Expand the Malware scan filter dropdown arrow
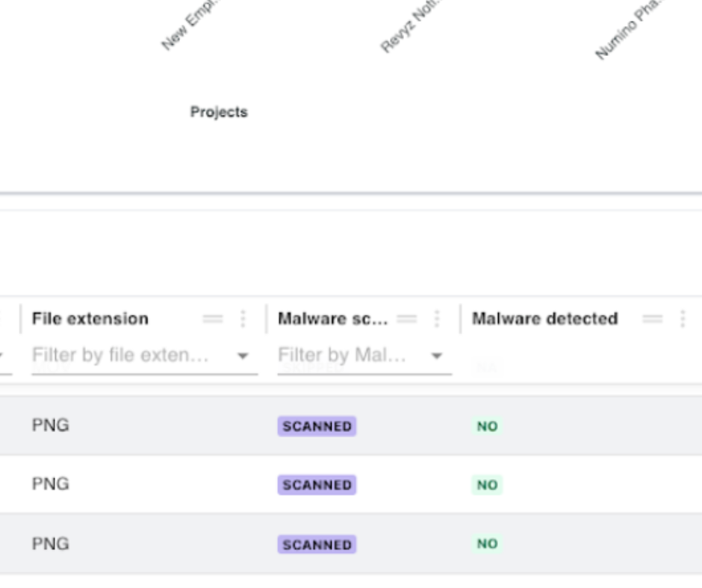The width and height of the screenshot is (702, 588). pyautogui.click(x=437, y=356)
